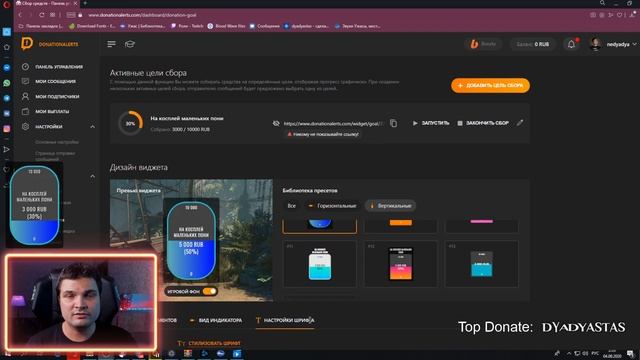The height and width of the screenshot is (360, 640).
Task: Edit the goal with the pencil icon
Action: (520, 122)
